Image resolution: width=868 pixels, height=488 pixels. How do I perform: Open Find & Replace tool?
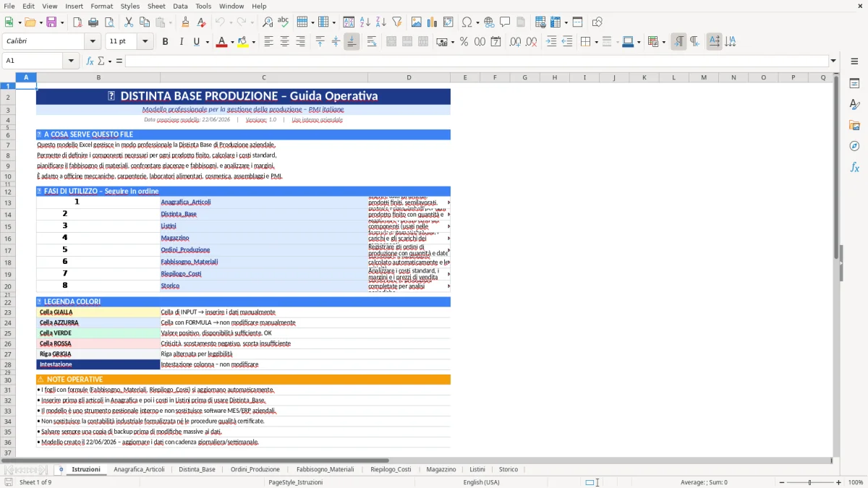(268, 22)
